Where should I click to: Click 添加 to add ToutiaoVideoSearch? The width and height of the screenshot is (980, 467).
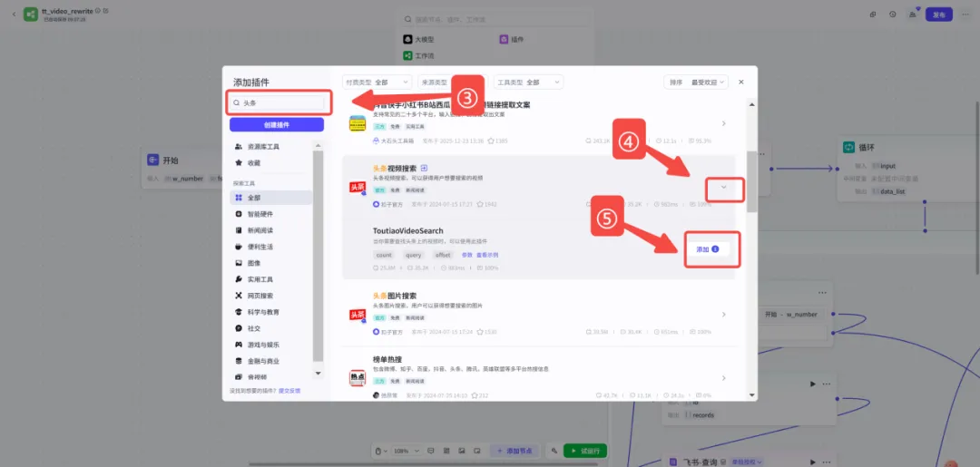pyautogui.click(x=708, y=249)
